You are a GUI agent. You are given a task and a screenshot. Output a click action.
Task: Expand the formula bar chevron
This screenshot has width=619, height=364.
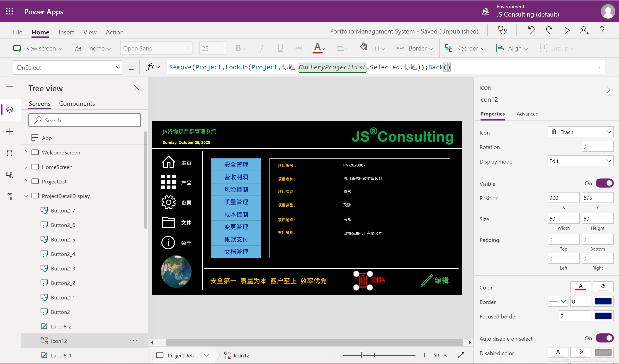pos(600,67)
